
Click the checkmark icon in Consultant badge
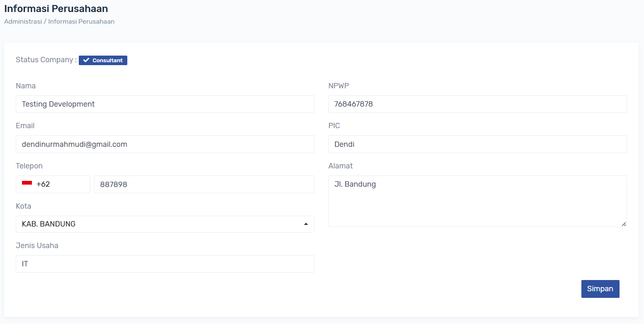86,61
